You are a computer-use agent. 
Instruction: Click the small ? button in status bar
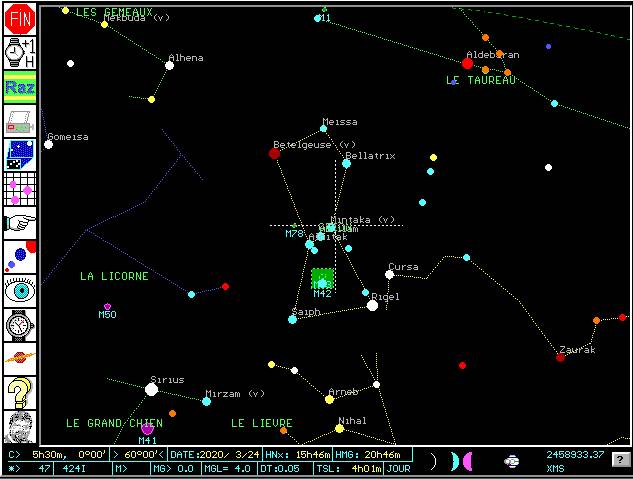click(x=620, y=459)
